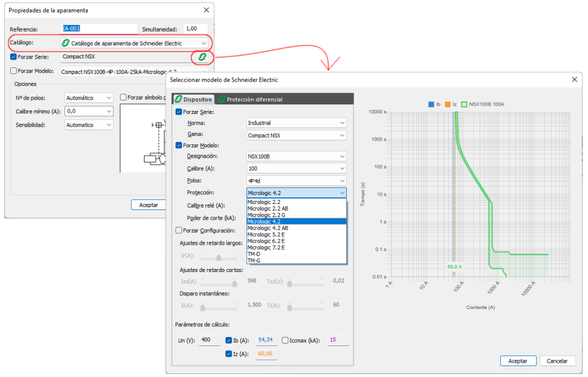This screenshot has height=377, width=588.
Task: Enable the Forzar Configuración checkbox
Action: coord(179,230)
